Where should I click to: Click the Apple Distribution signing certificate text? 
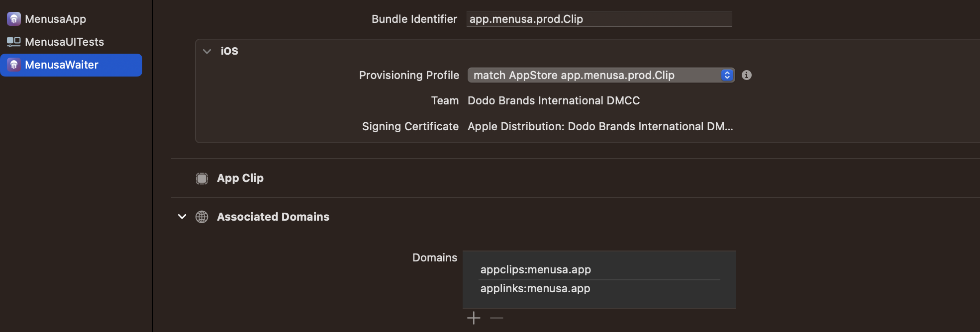pyautogui.click(x=600, y=126)
